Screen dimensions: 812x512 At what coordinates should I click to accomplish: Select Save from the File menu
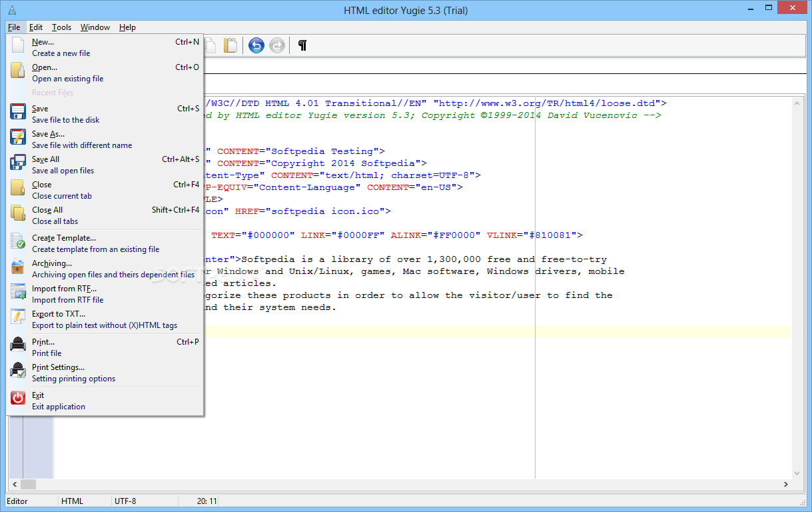tap(105, 114)
